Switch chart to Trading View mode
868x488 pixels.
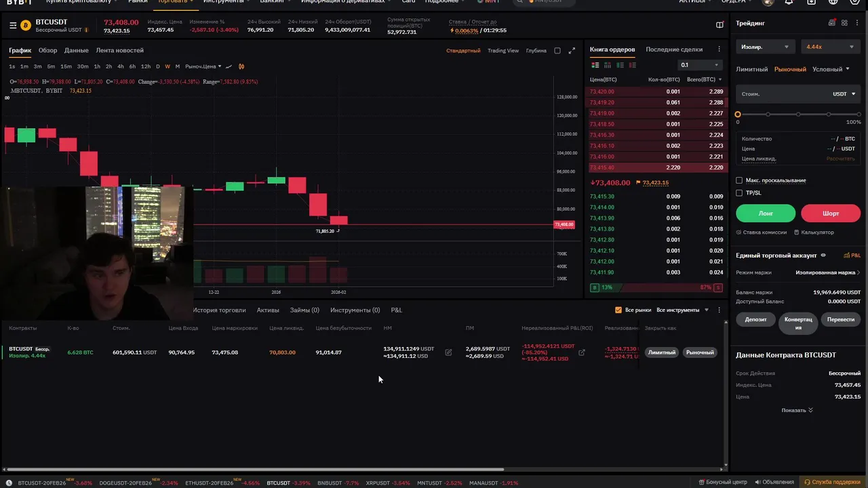coord(503,51)
